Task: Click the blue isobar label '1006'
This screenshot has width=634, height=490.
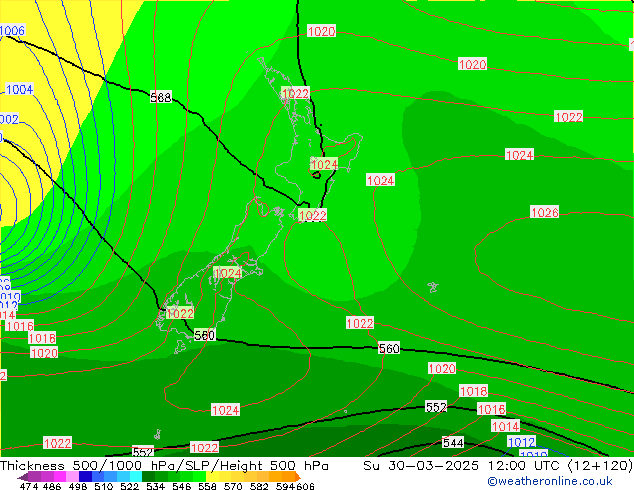Action: (x=12, y=31)
